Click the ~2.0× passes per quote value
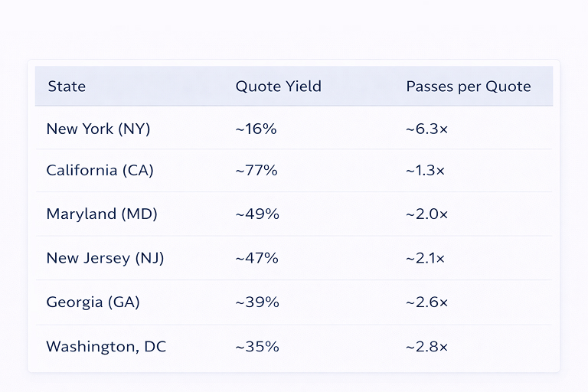Screen dimensions: 588x392 426,214
